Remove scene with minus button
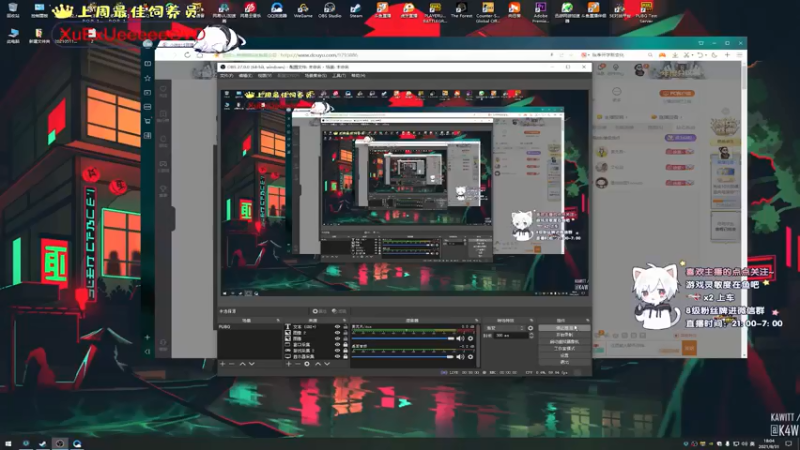Screen dimensions: 800x450 [x=232, y=364]
